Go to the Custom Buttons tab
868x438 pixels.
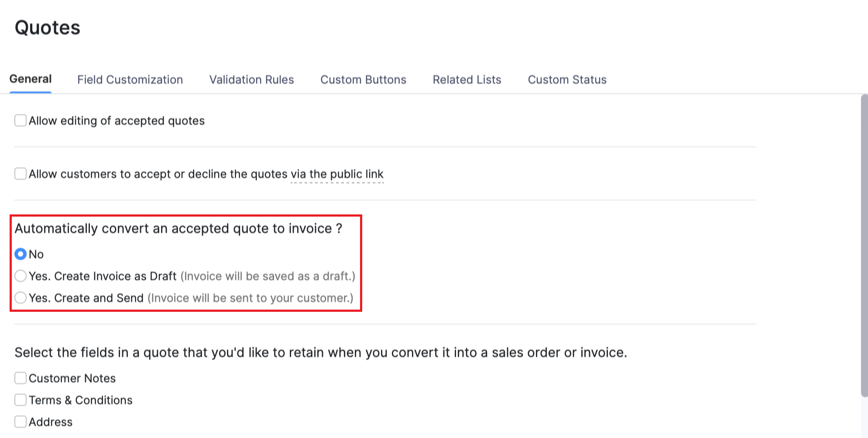(x=363, y=79)
